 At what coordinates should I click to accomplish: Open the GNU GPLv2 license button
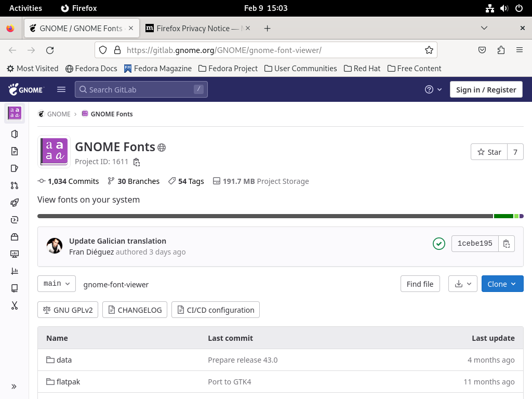point(68,310)
